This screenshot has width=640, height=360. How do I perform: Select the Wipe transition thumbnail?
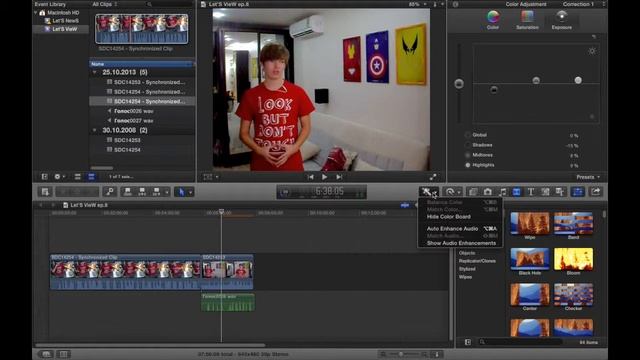coord(530,224)
